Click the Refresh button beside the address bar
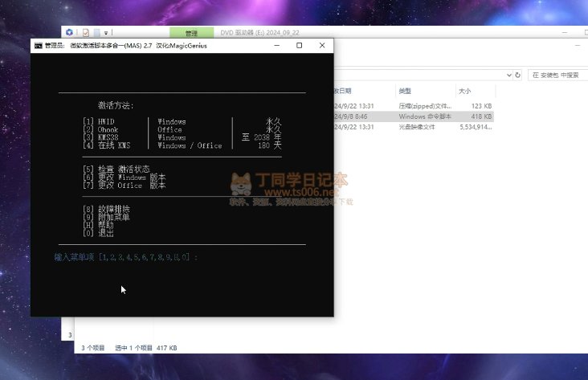This screenshot has height=380, width=588. click(518, 75)
